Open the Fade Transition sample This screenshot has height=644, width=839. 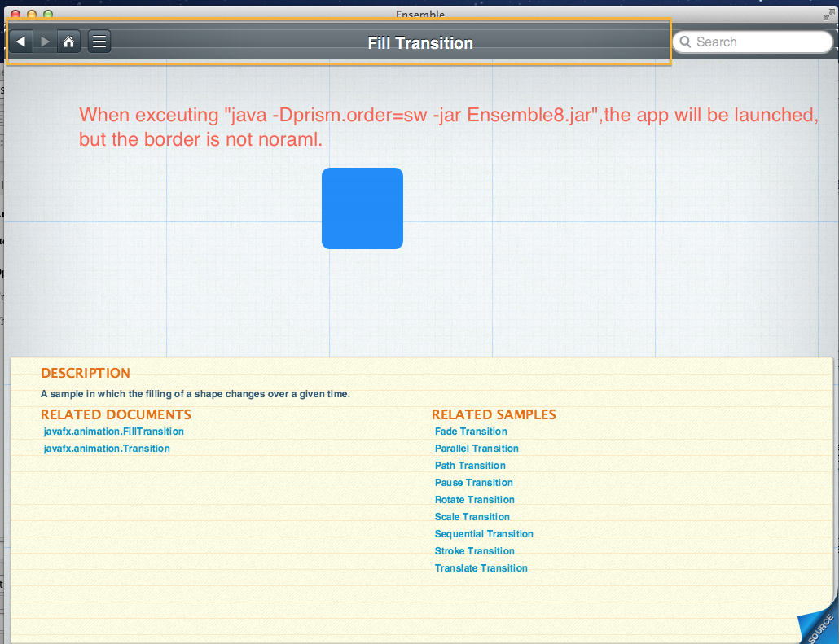(x=471, y=432)
